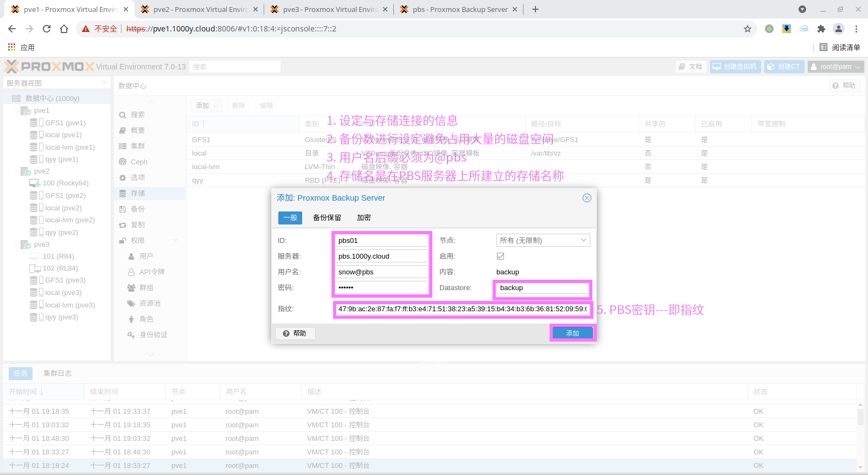Open the browser extensions puzzle icon

[821, 29]
